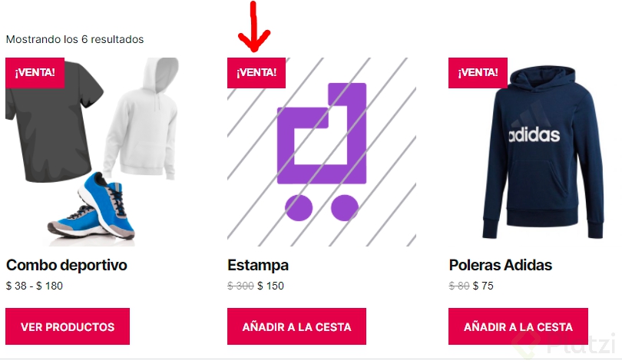Click the $ 38 - $ 180 price range
This screenshot has width=622, height=364.
(35, 286)
